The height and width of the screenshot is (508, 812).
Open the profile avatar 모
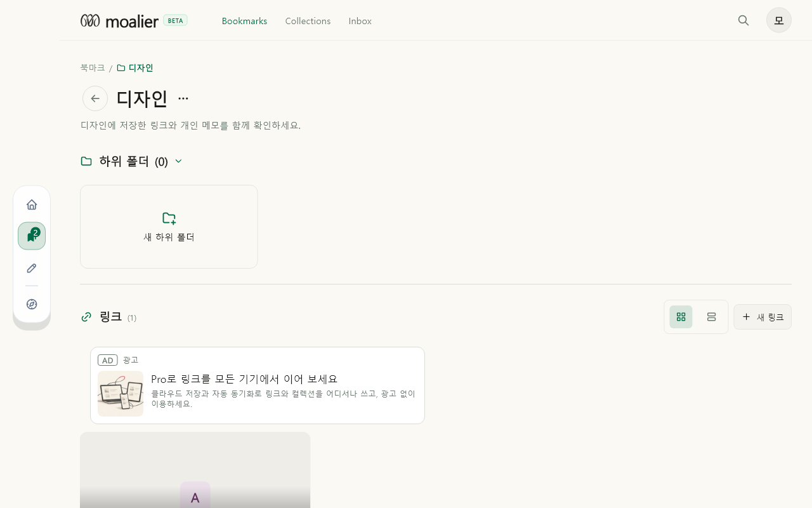(779, 20)
